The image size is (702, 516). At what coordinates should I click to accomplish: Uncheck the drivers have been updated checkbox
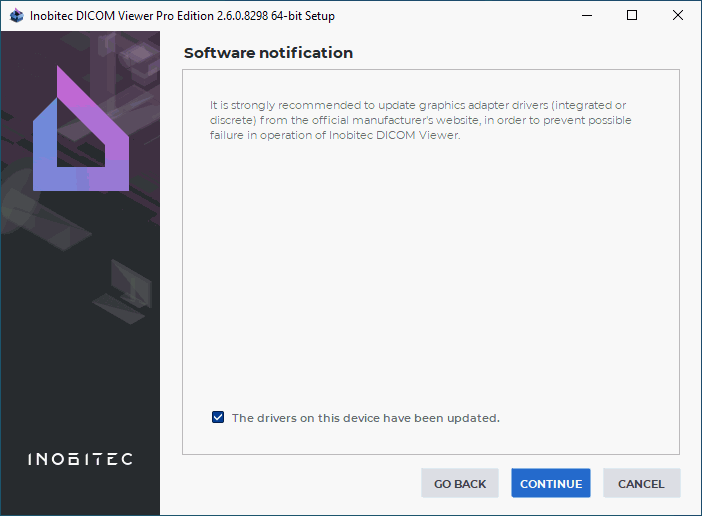(218, 418)
